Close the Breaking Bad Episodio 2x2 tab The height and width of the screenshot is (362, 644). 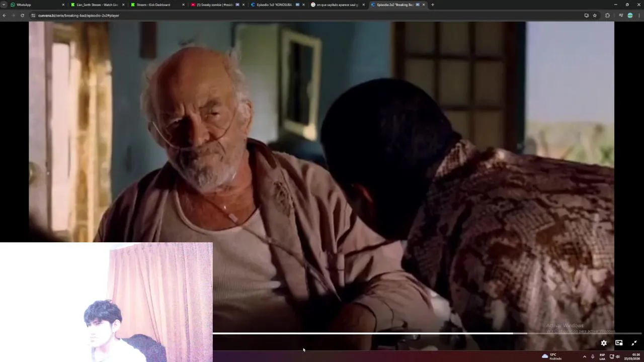pyautogui.click(x=423, y=5)
